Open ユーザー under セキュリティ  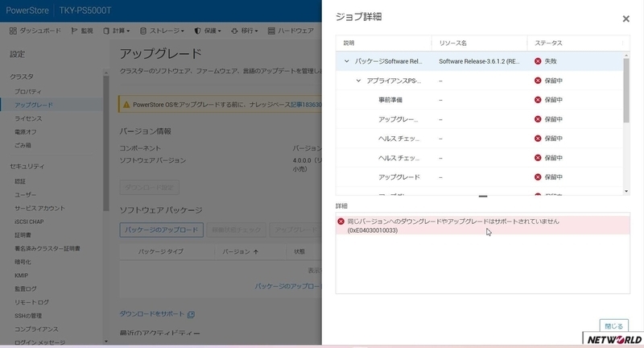pyautogui.click(x=26, y=195)
